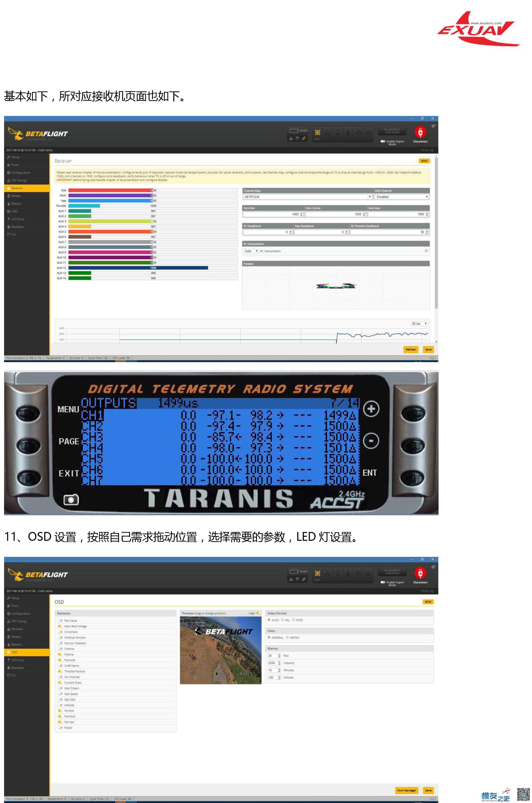Viewport: 532px width, 803px height.
Task: Click the yellow link icon in Receiver window
Action: coord(304,138)
